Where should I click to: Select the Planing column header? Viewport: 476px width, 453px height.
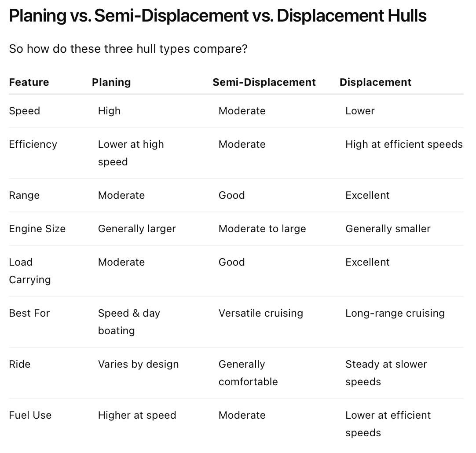[111, 82]
